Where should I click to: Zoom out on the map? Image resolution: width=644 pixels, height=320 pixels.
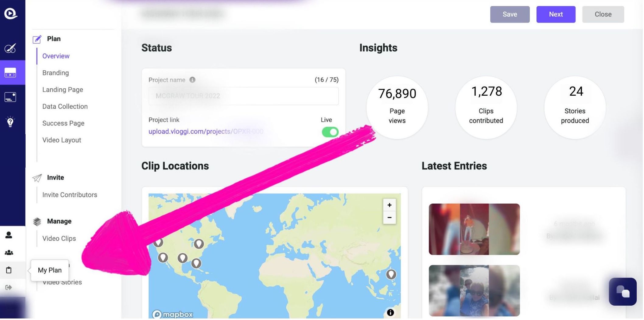point(390,218)
